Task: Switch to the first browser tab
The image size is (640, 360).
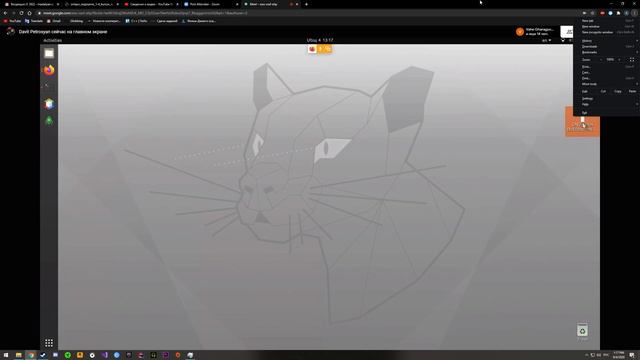Action: coord(32,4)
